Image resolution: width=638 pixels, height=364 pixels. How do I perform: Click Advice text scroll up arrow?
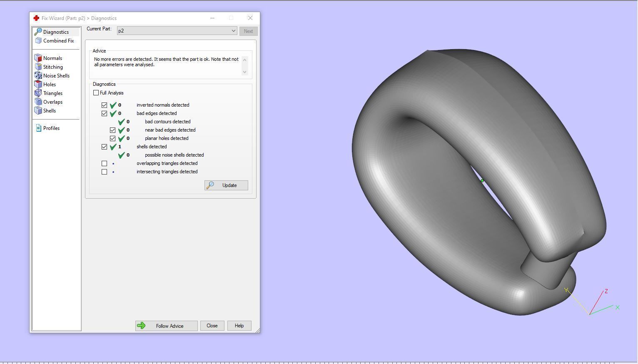245,60
